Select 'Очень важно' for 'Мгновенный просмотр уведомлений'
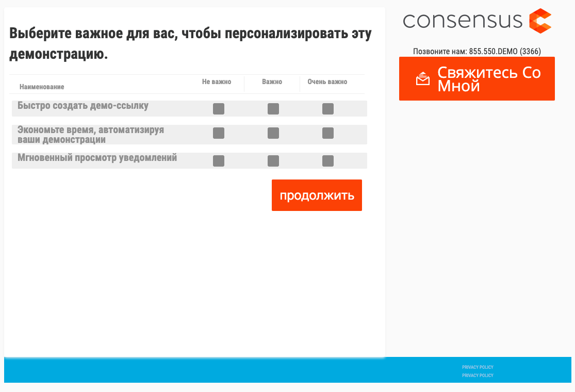The image size is (575, 392). click(x=328, y=160)
